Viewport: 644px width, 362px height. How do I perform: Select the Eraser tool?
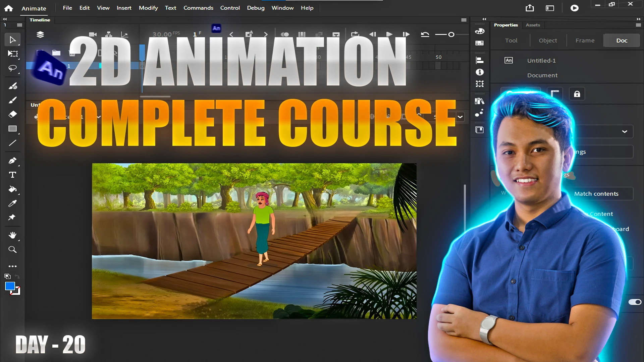point(12,114)
